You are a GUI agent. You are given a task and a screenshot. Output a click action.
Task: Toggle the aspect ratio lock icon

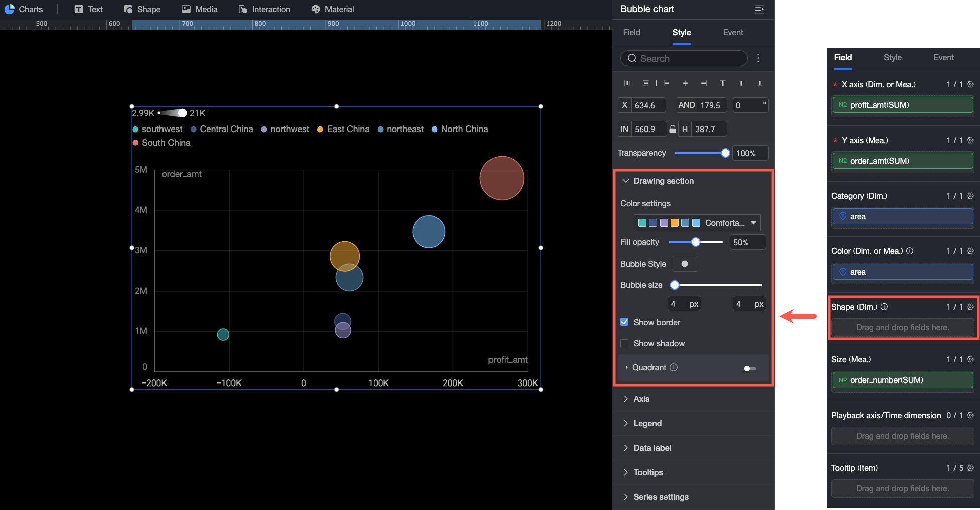coord(672,129)
